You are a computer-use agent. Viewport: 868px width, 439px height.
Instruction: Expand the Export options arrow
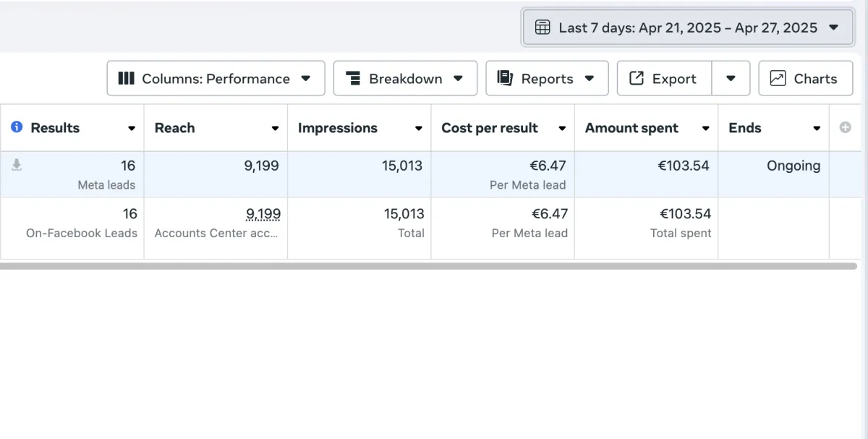point(731,78)
